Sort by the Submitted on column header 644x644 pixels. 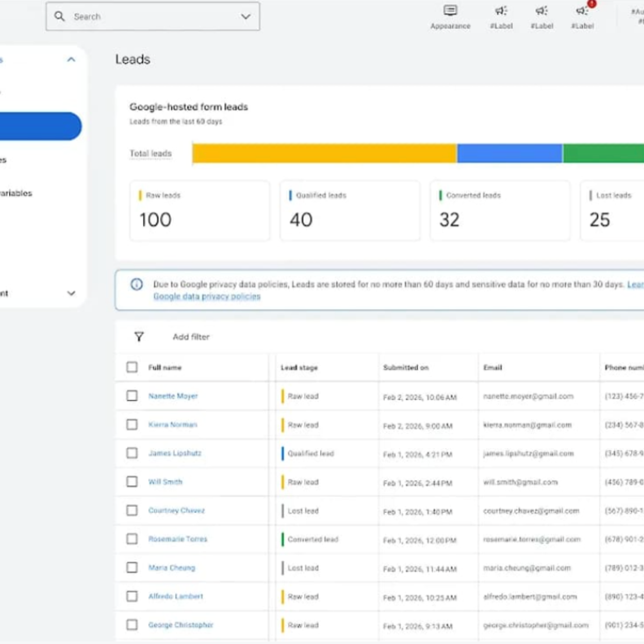406,368
